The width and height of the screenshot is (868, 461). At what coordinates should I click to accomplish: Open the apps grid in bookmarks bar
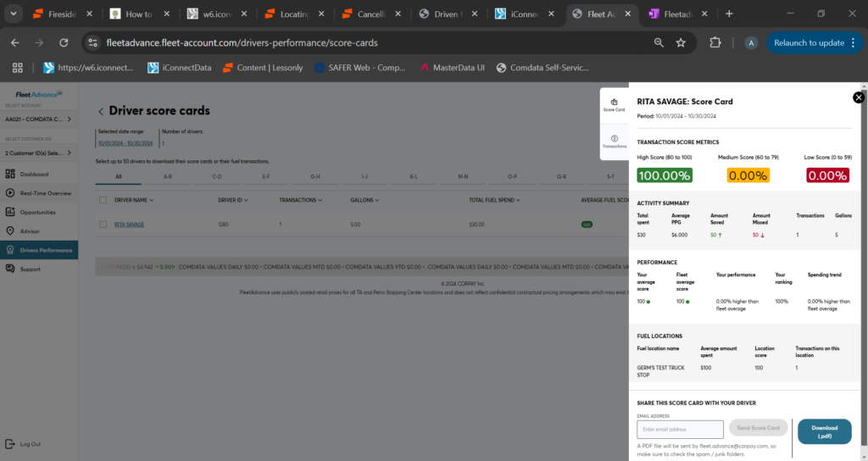(18, 68)
